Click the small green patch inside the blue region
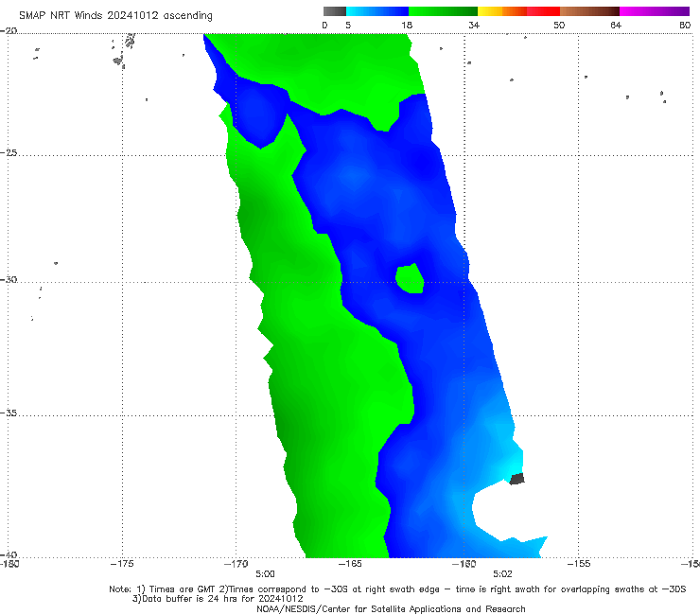The width and height of the screenshot is (700, 615). [x=410, y=279]
